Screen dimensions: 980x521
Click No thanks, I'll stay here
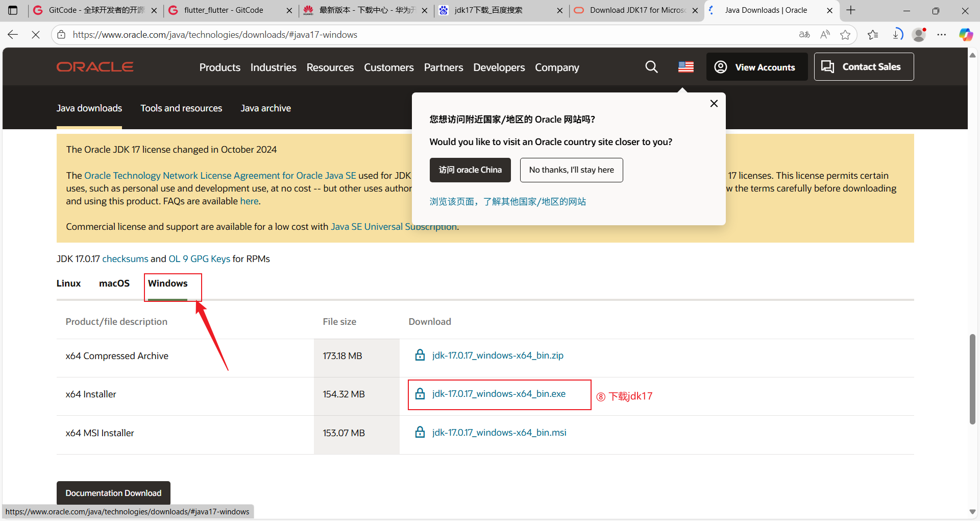coord(572,170)
